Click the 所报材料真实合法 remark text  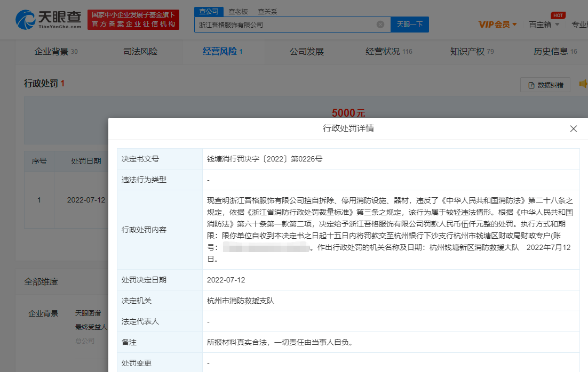[280, 342]
